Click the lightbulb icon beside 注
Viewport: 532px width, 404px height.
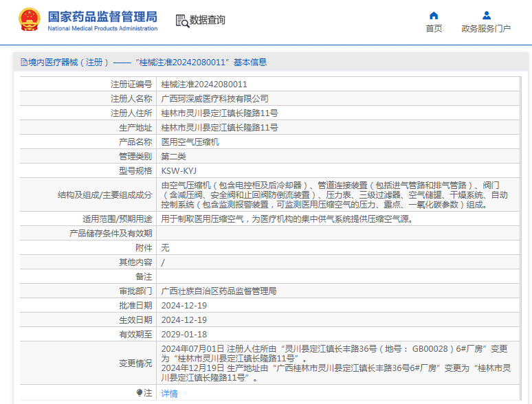point(139,393)
